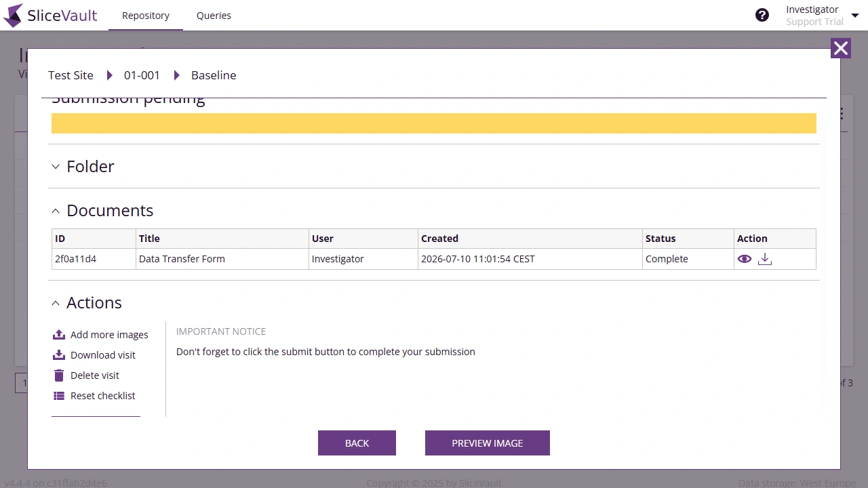868x488 pixels.
Task: Click the Test Site breadcrumb
Action: click(71, 75)
